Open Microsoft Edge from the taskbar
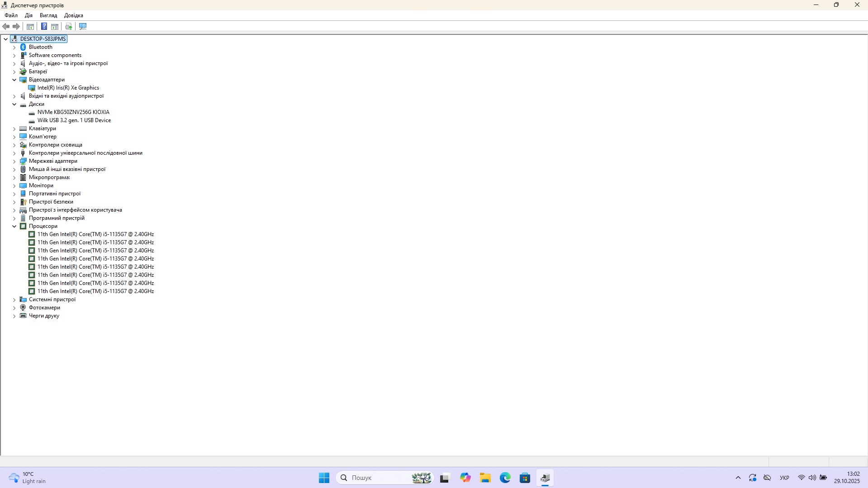The width and height of the screenshot is (868, 488). 505,478
